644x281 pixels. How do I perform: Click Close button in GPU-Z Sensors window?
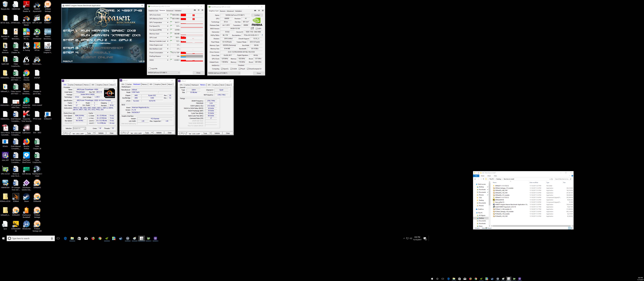point(198,73)
